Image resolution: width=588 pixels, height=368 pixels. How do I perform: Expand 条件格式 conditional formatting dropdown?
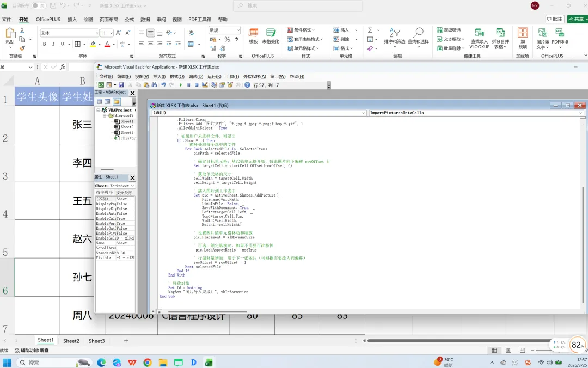pyautogui.click(x=301, y=30)
